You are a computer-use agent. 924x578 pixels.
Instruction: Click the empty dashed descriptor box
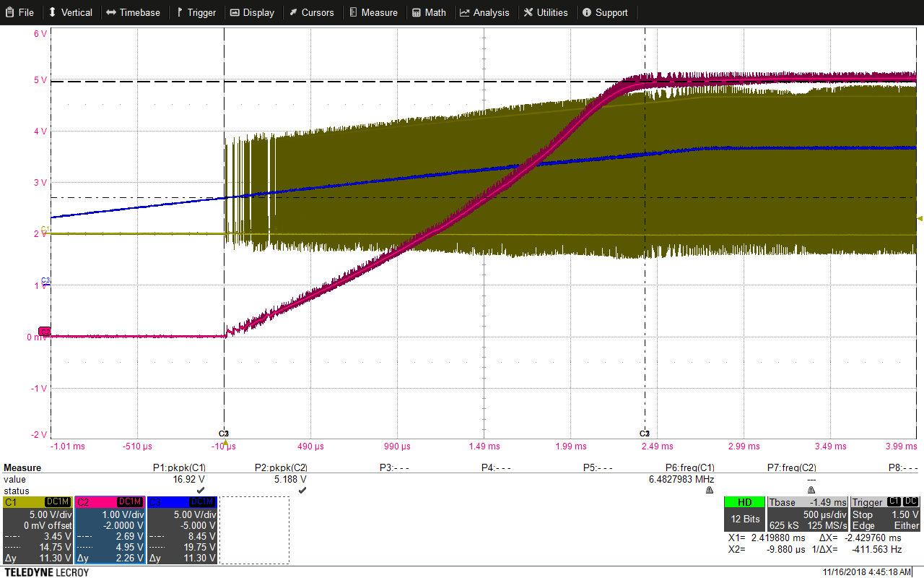click(x=254, y=530)
